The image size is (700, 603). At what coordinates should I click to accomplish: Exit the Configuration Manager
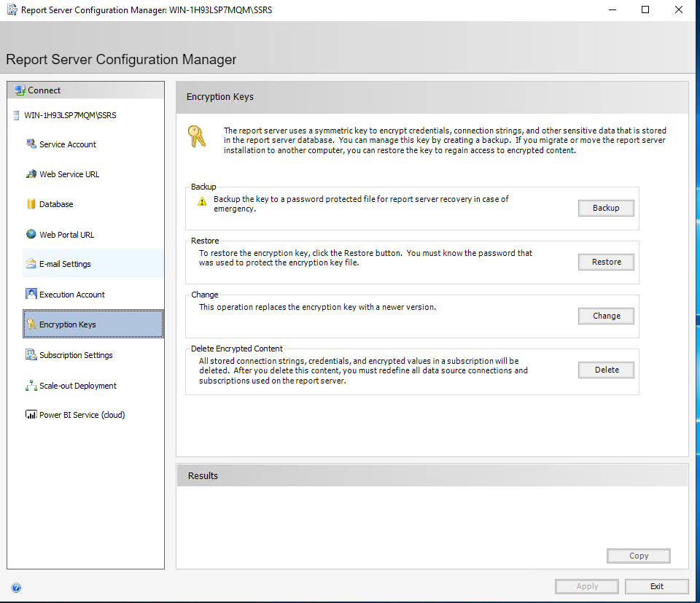[x=656, y=586]
